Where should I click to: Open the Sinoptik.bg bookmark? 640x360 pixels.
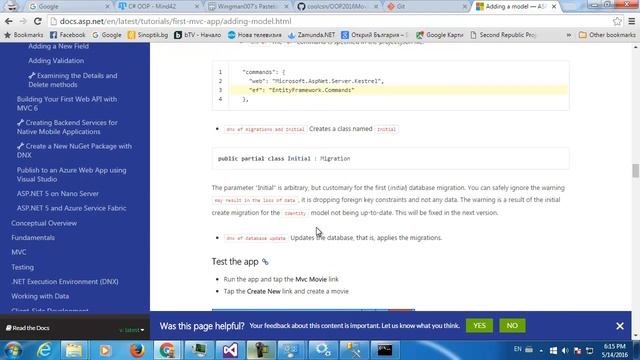[x=148, y=35]
